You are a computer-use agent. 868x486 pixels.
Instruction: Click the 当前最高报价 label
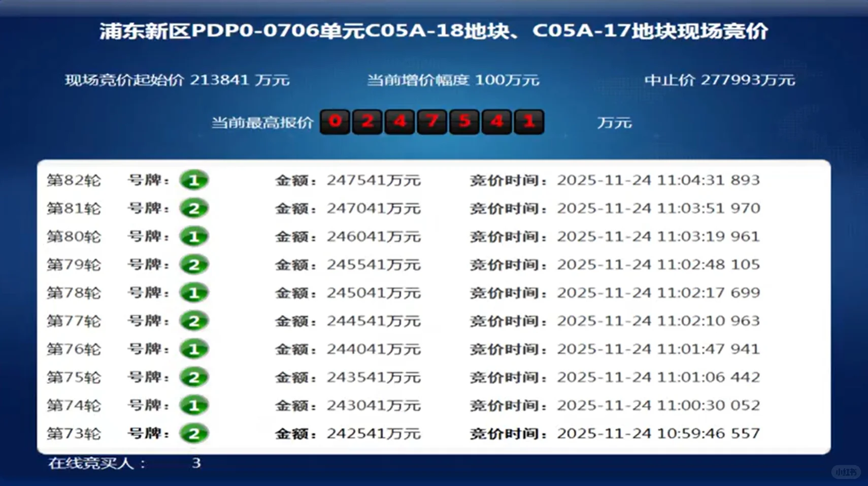[x=262, y=122]
